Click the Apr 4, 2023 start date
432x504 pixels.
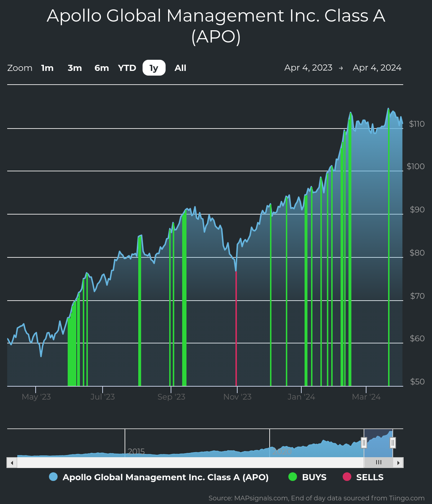tap(308, 68)
